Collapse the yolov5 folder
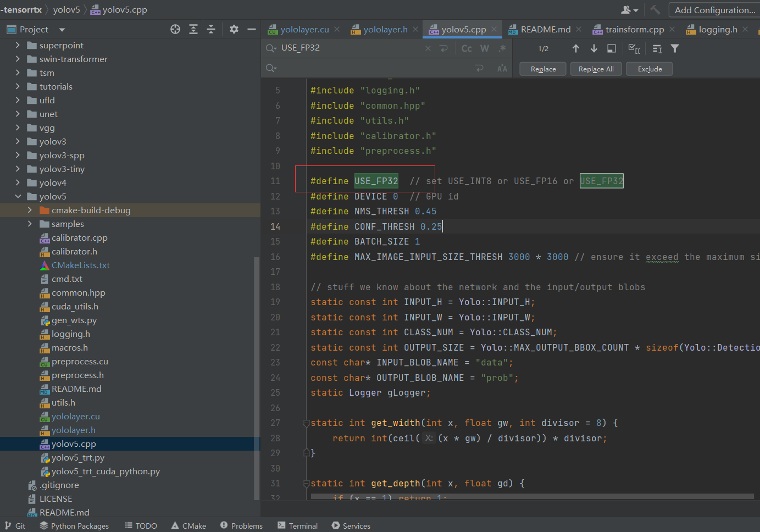 (x=18, y=196)
